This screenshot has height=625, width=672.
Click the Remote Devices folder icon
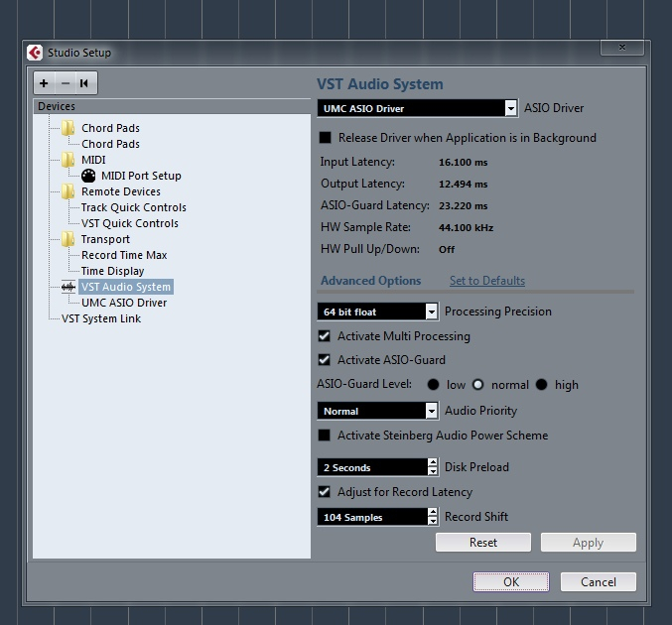[x=67, y=191]
